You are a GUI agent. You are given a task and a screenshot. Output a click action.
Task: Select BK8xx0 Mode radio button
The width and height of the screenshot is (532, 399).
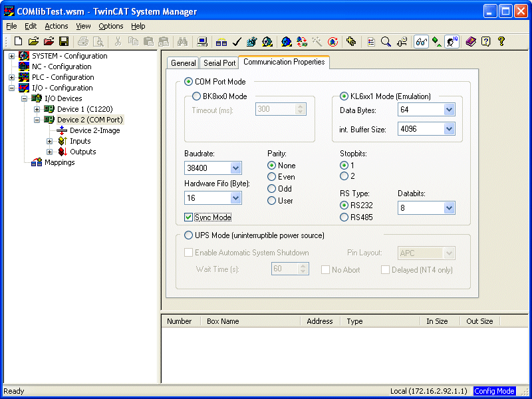tap(196, 96)
